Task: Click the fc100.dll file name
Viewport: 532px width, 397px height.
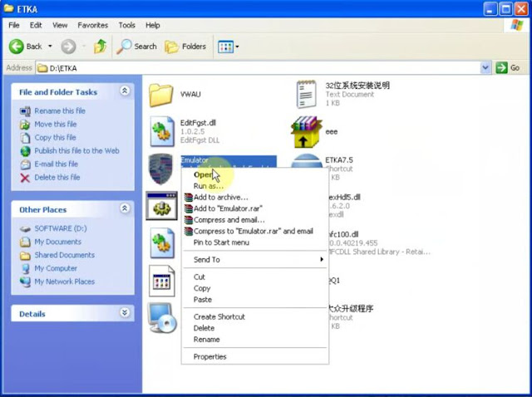Action: [343, 234]
